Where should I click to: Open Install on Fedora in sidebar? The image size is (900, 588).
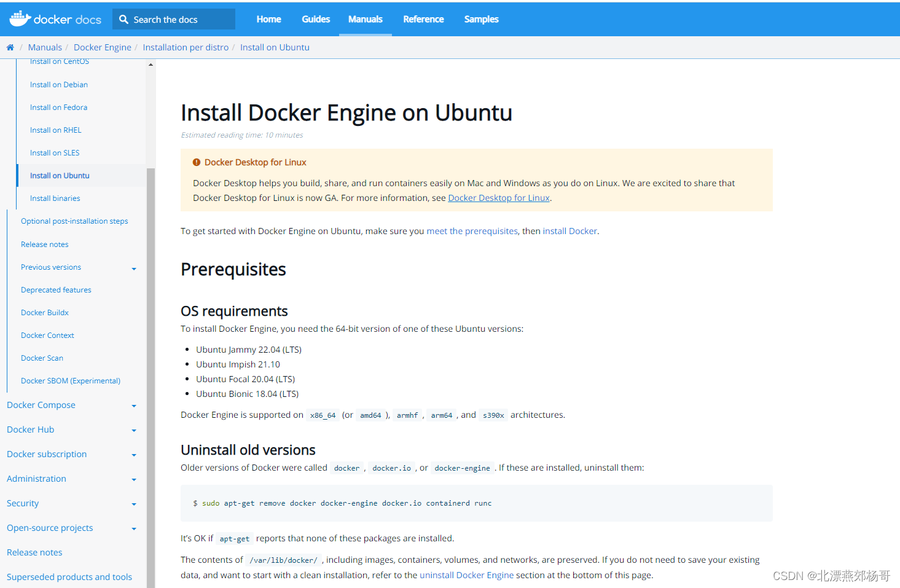pos(58,108)
